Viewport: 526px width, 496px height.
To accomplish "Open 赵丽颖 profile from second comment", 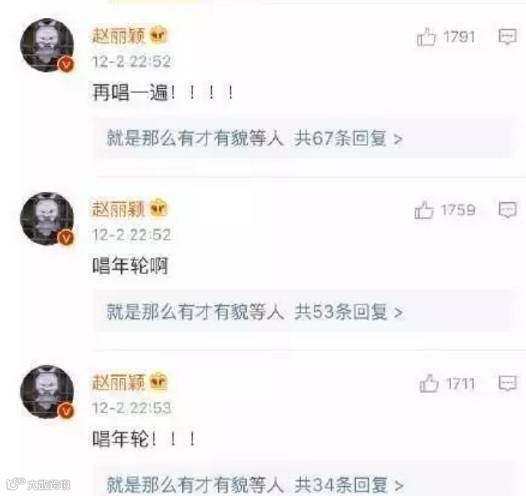I will point(118,209).
